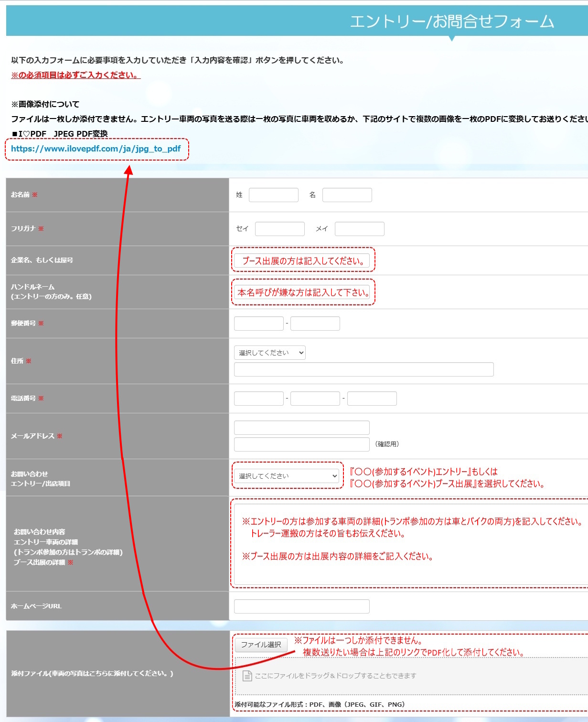Click the street address text field
The width and height of the screenshot is (588, 722).
363,369
